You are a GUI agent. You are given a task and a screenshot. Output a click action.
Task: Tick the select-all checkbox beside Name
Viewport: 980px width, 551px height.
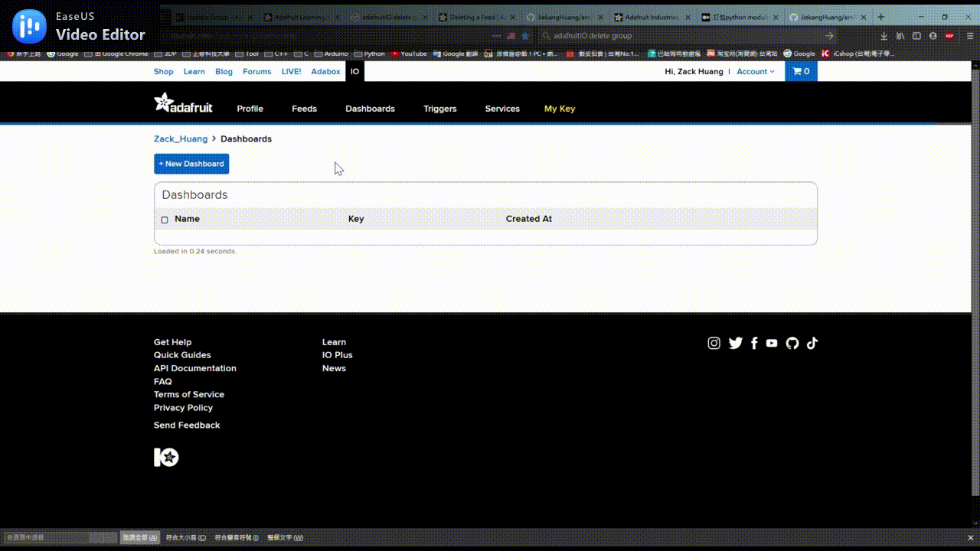165,220
